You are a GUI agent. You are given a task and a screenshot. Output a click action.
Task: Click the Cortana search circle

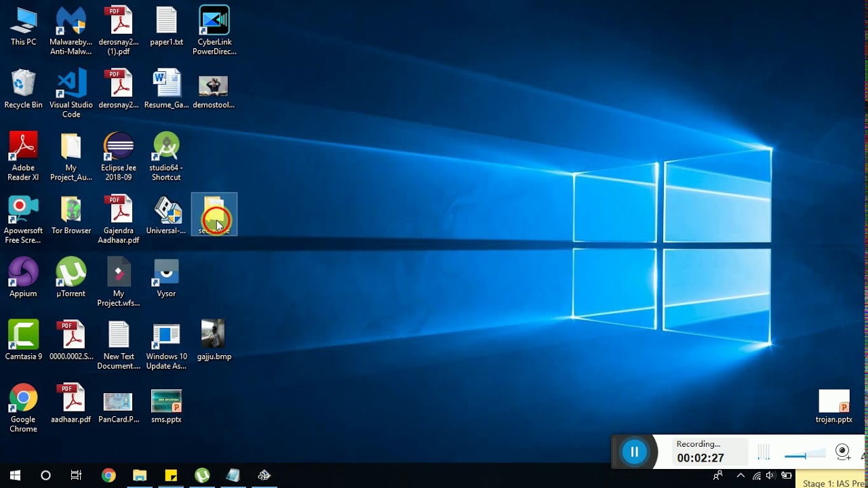[45, 476]
